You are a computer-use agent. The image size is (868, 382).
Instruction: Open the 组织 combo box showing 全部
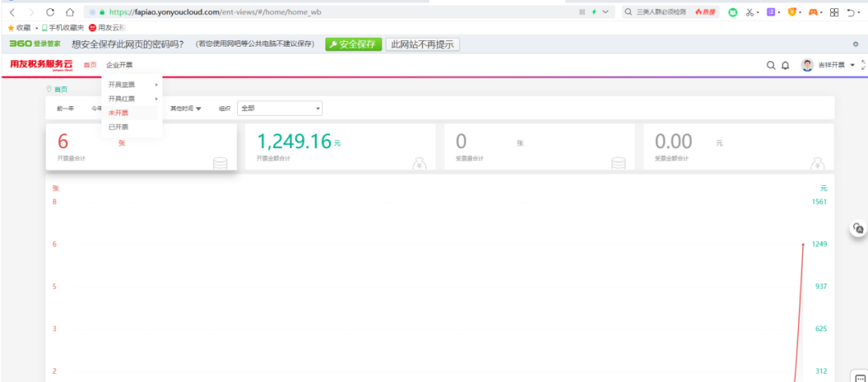click(x=280, y=109)
